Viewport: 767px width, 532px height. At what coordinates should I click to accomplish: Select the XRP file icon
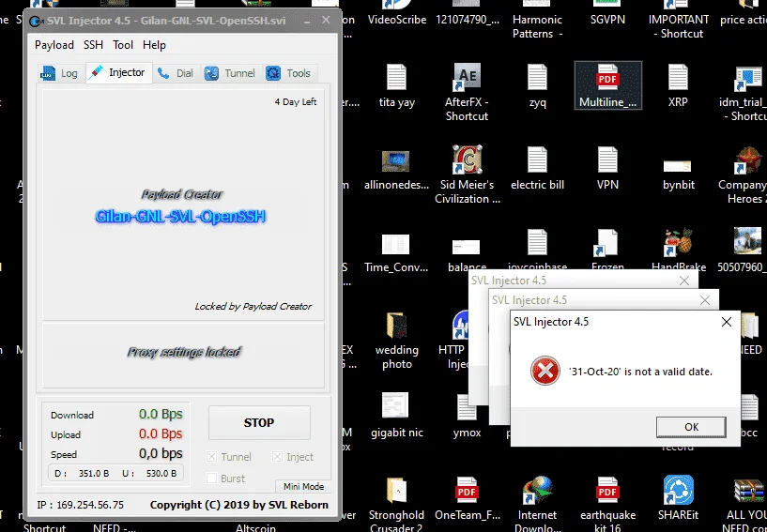[678, 87]
